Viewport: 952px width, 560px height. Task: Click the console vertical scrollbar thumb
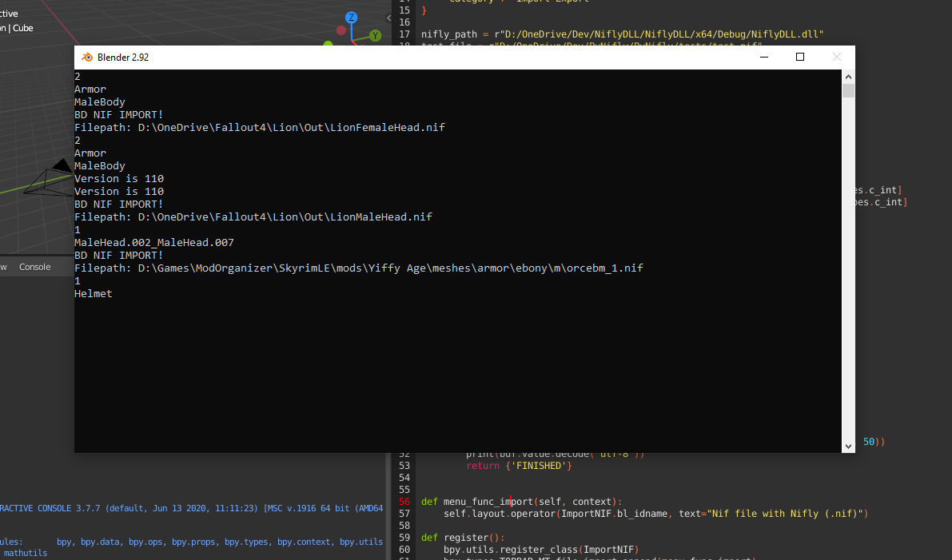coord(848,91)
